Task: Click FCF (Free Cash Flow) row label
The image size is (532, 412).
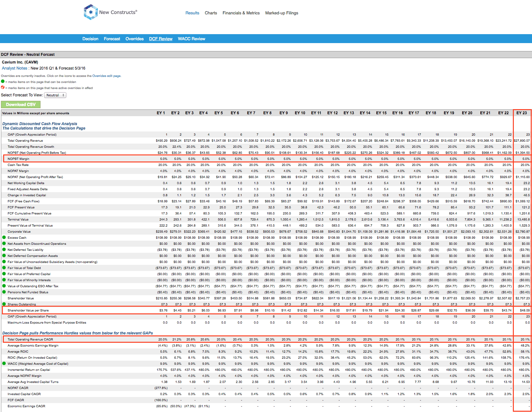Action: coord(24,201)
